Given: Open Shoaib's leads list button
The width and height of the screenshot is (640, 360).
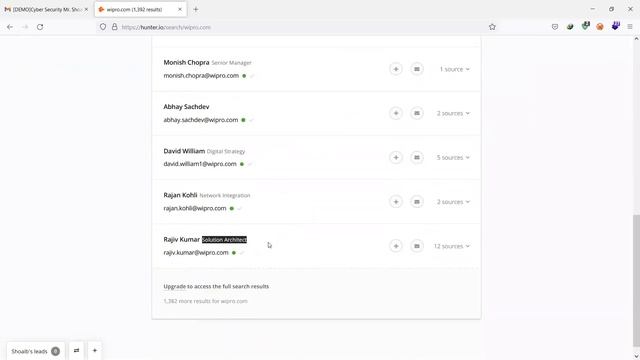Looking at the screenshot, I should click(36, 351).
